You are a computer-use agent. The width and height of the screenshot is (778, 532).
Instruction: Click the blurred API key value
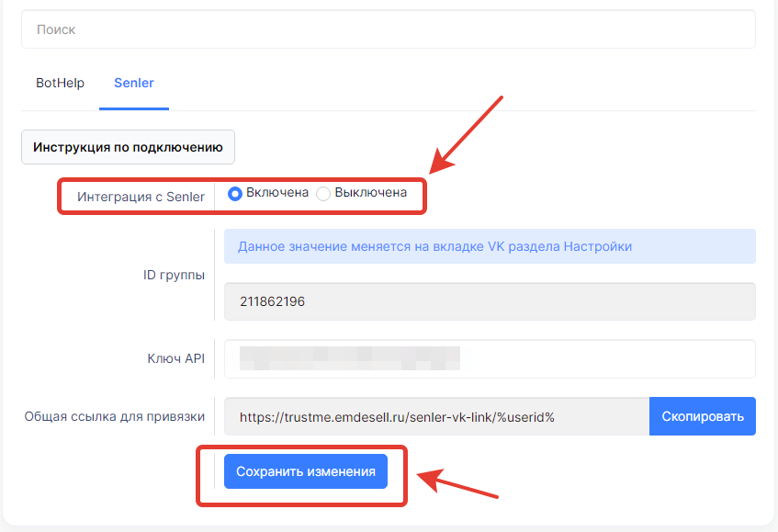tap(349, 358)
